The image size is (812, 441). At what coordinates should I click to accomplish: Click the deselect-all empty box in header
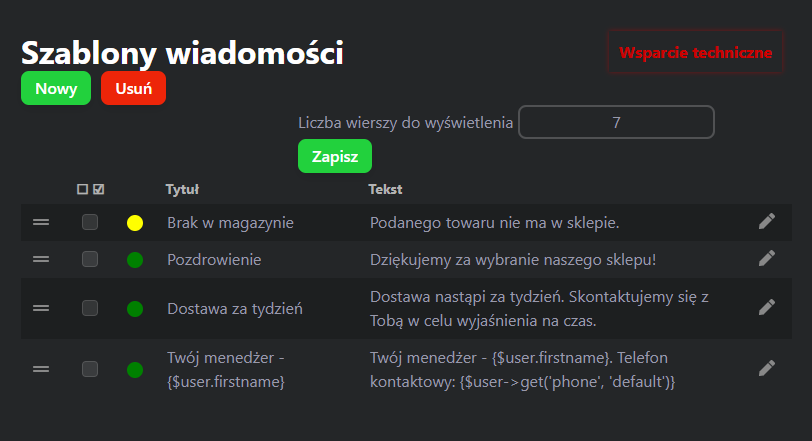pyautogui.click(x=82, y=189)
